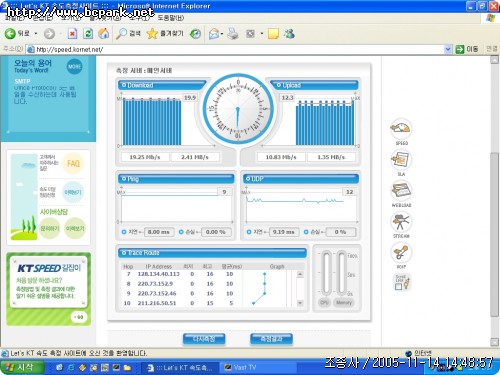
Task: Click the UDP delay radio indicator
Action: [x=249, y=232]
